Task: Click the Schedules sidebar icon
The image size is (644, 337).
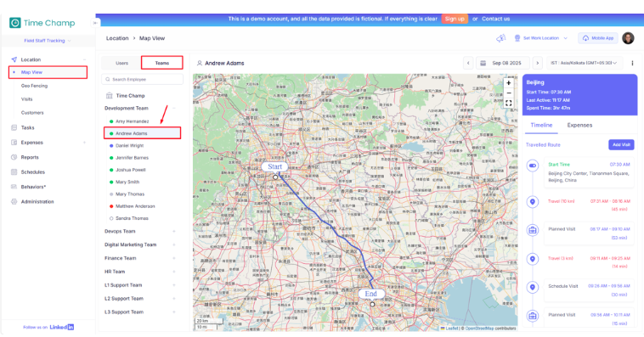Action: coord(14,172)
